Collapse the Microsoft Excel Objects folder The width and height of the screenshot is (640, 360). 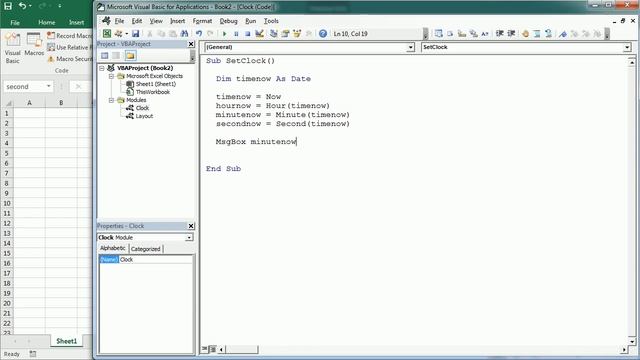(111, 76)
